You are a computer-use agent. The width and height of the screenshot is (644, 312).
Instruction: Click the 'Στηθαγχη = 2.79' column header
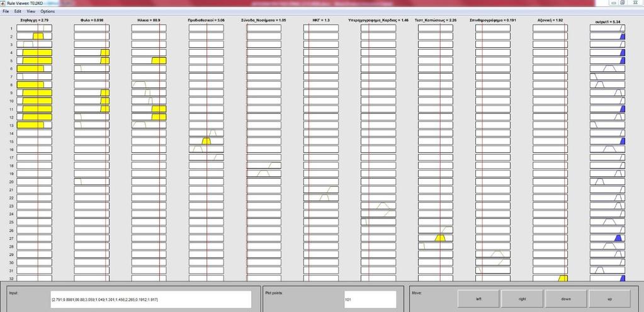(x=35, y=19)
